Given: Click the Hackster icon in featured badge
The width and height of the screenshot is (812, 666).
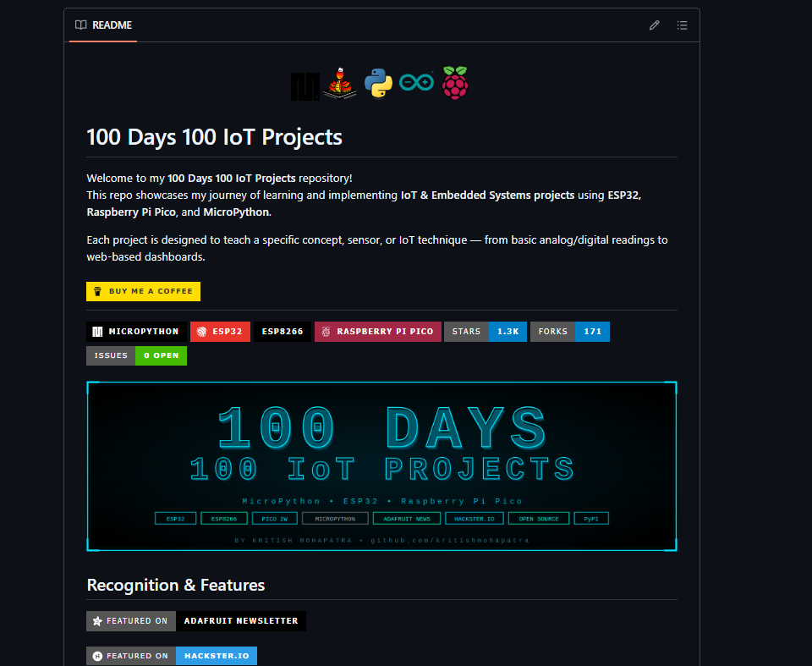Looking at the screenshot, I should [97, 656].
